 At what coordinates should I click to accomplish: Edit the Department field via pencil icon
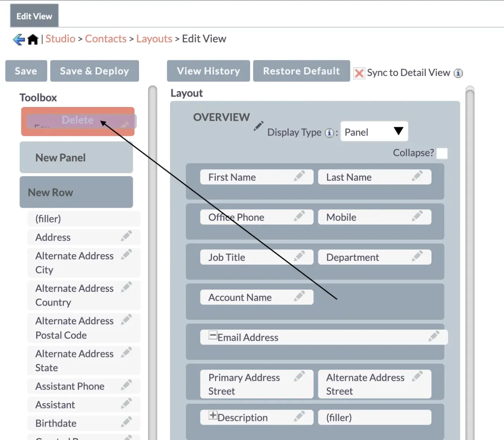417,256
